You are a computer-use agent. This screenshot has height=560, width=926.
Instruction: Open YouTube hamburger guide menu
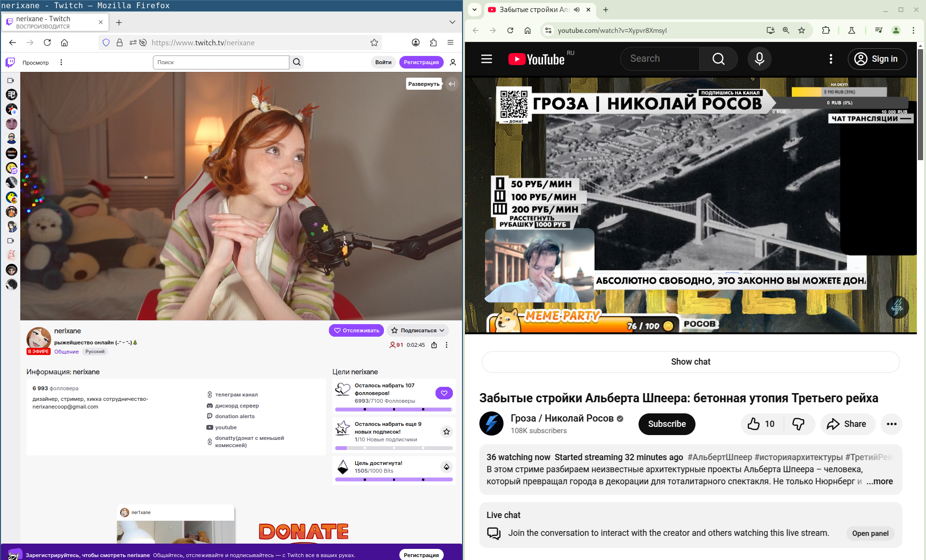tap(487, 59)
